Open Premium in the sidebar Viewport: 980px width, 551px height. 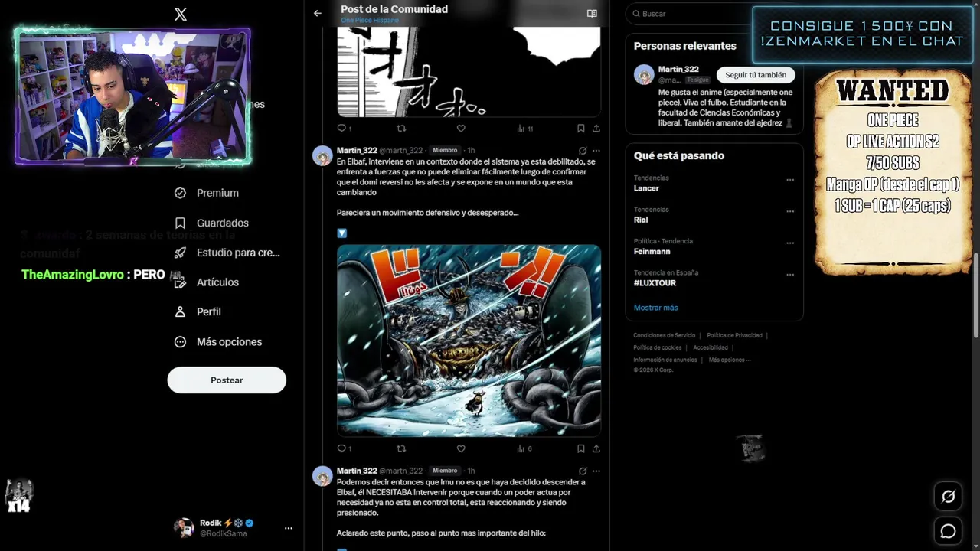click(207, 193)
